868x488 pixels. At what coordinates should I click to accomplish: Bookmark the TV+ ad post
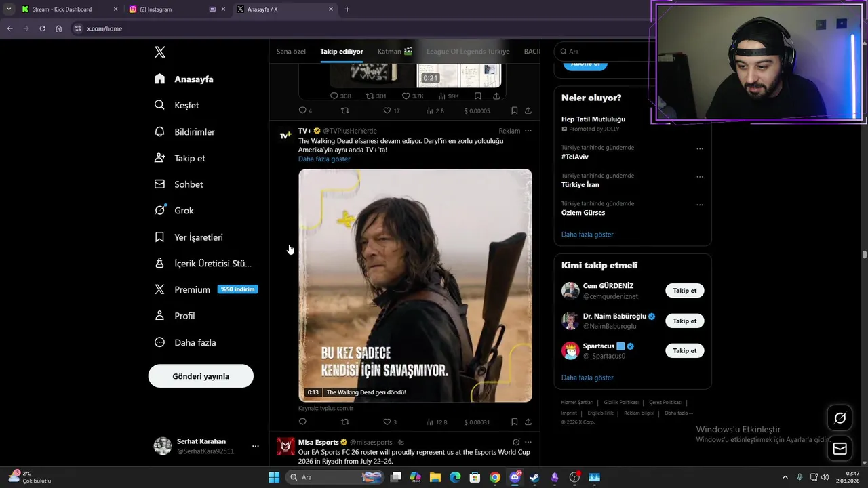pos(515,422)
